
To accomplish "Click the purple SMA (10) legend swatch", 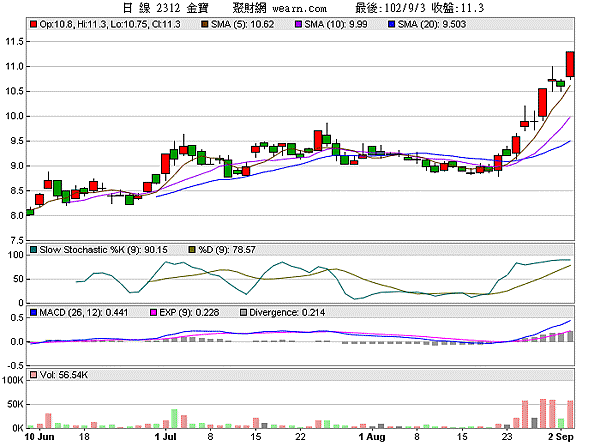I will point(298,24).
